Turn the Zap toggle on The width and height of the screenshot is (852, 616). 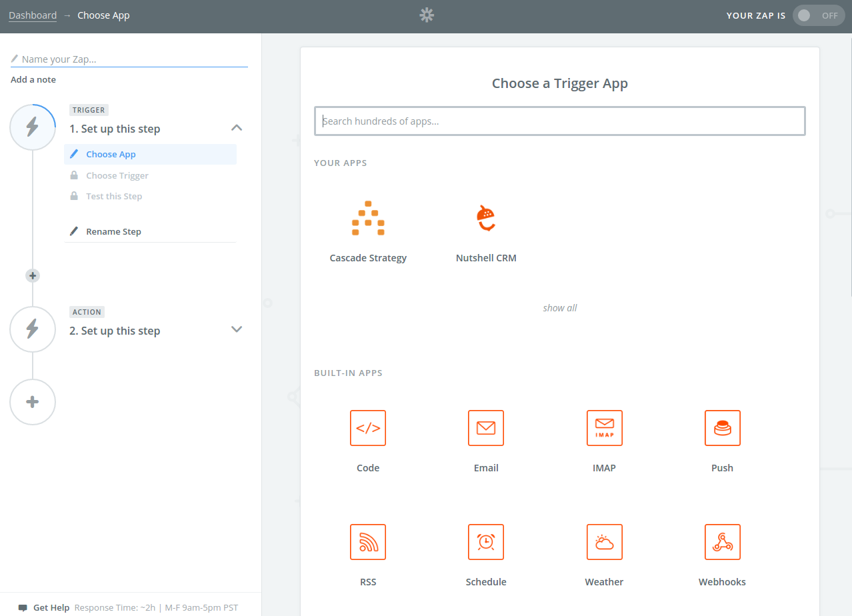click(x=818, y=15)
